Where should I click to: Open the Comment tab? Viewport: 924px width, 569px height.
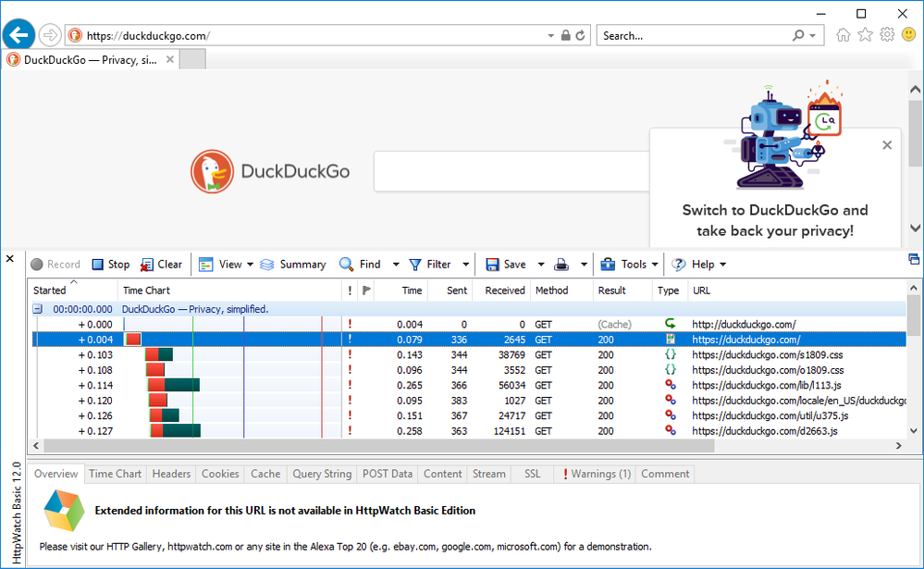665,474
